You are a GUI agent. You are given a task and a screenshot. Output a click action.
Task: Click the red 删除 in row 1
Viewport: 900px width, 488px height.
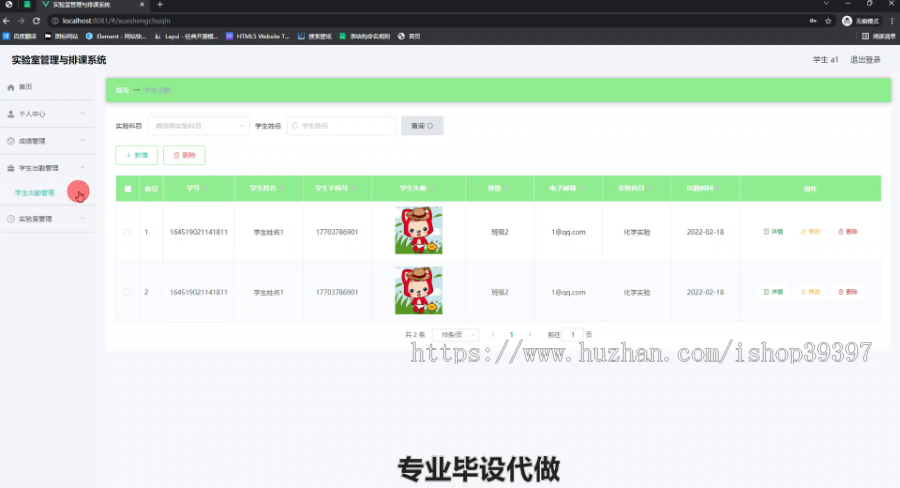pyautogui.click(x=848, y=231)
